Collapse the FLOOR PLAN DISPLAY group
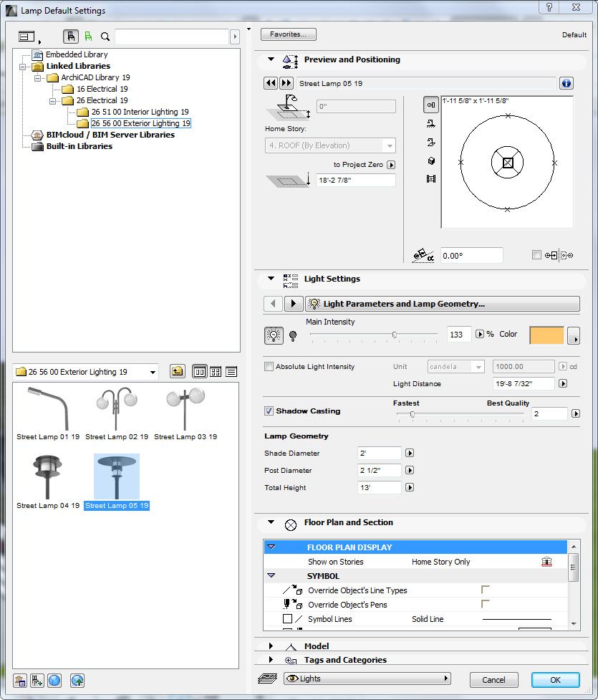 (x=271, y=547)
